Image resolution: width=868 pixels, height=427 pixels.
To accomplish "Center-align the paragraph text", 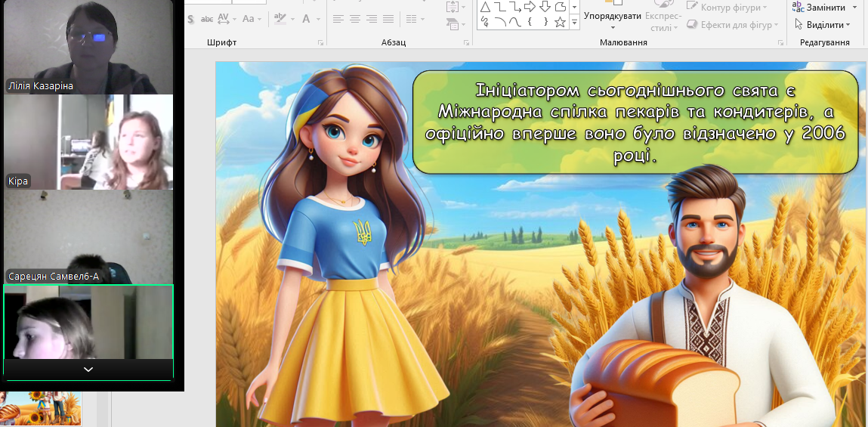I will point(355,19).
